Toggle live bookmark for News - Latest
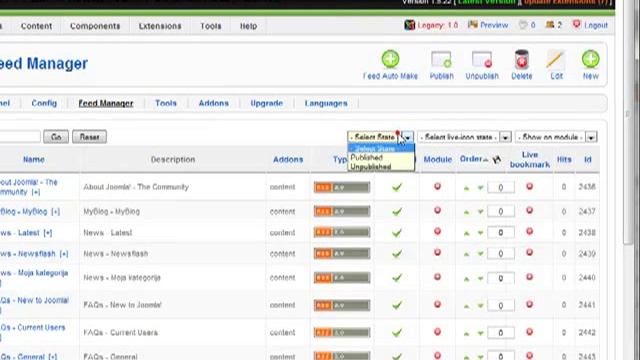 (529, 231)
